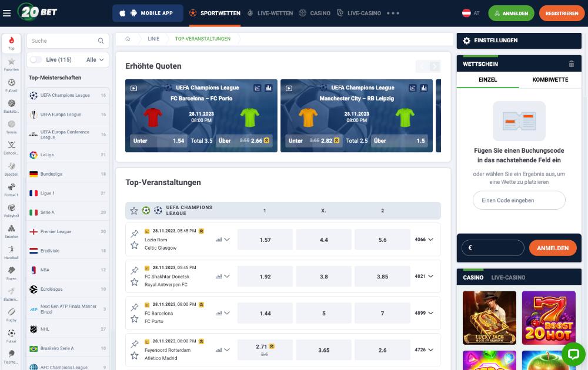Image resolution: width=588 pixels, height=370 pixels.
Task: Open statistics for Manchester City–RB Leipzig card
Action: [424, 88]
